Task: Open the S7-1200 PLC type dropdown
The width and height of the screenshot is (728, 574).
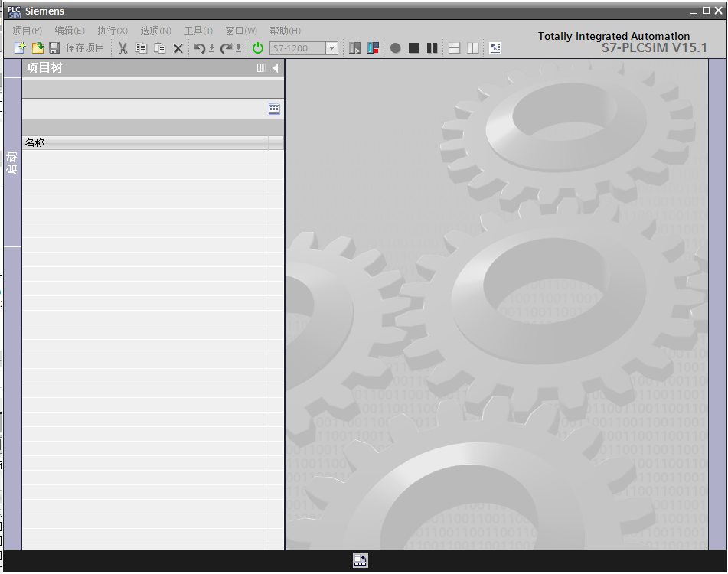Action: [x=331, y=48]
